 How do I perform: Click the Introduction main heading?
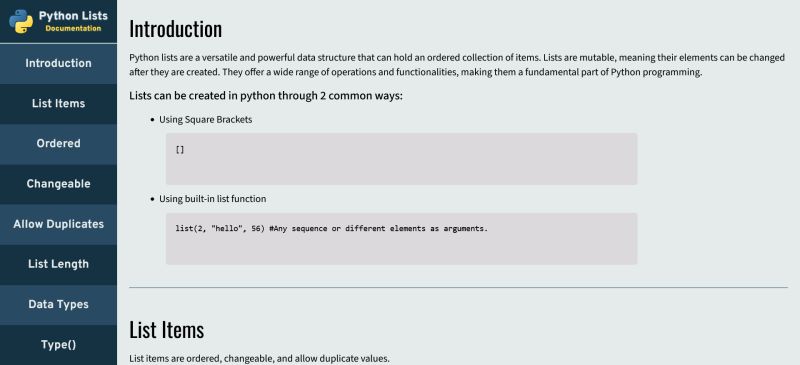click(176, 29)
